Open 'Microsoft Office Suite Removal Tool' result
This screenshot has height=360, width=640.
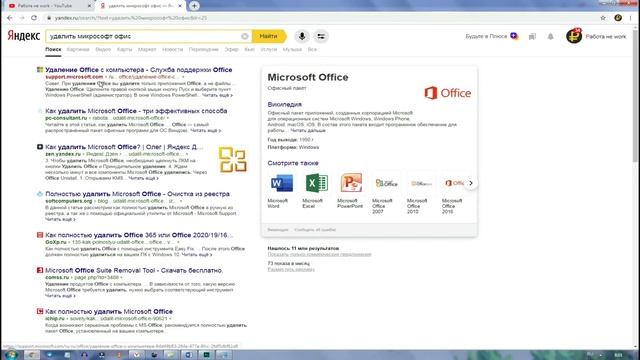pyautogui.click(x=134, y=270)
